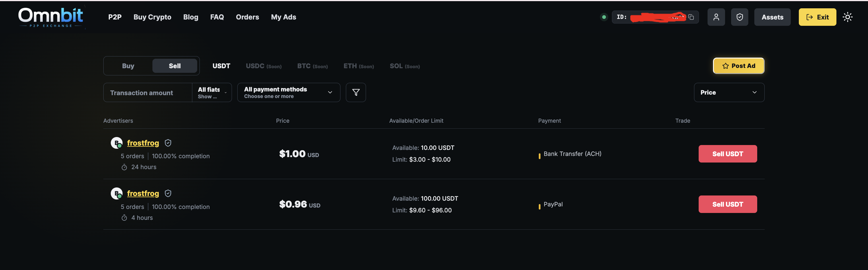Focus the Transaction amount input field
The image size is (868, 270).
click(x=148, y=93)
